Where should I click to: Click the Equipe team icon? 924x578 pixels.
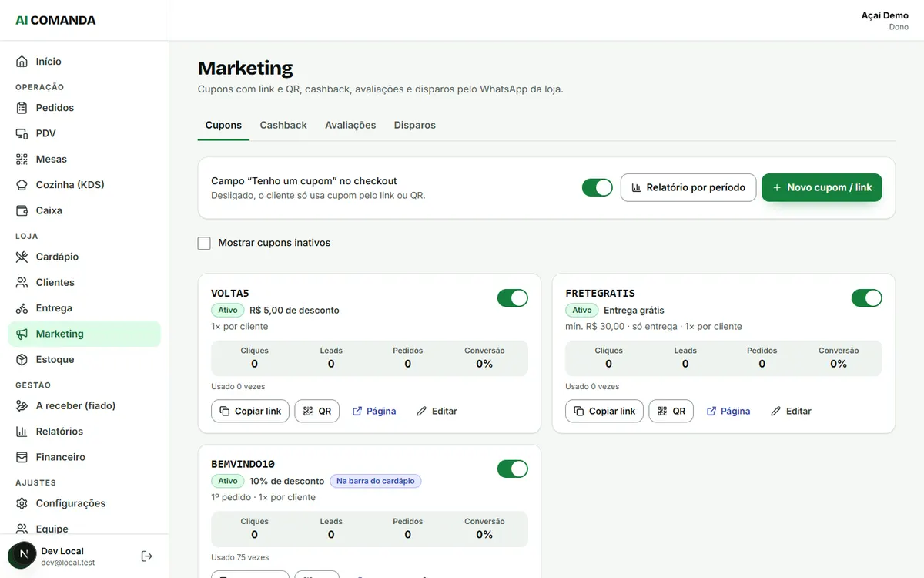point(22,529)
